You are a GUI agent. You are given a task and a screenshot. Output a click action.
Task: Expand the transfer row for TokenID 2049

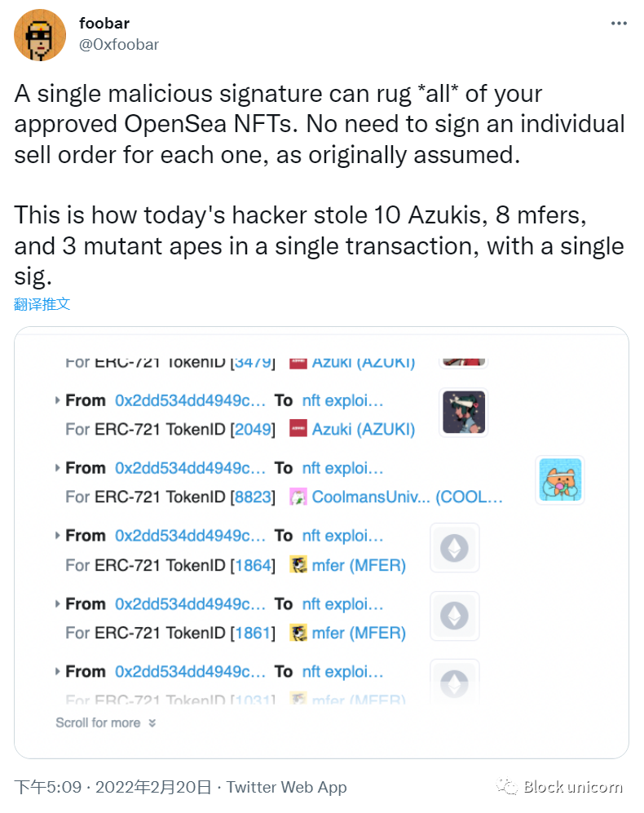(x=58, y=400)
